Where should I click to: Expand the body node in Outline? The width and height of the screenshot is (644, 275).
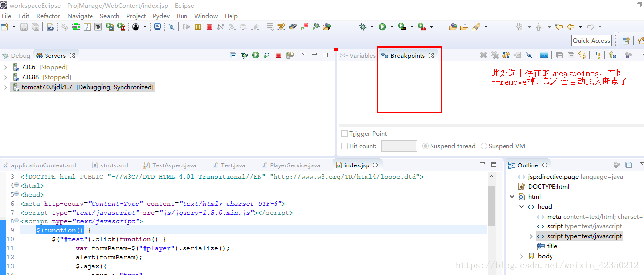point(522,256)
